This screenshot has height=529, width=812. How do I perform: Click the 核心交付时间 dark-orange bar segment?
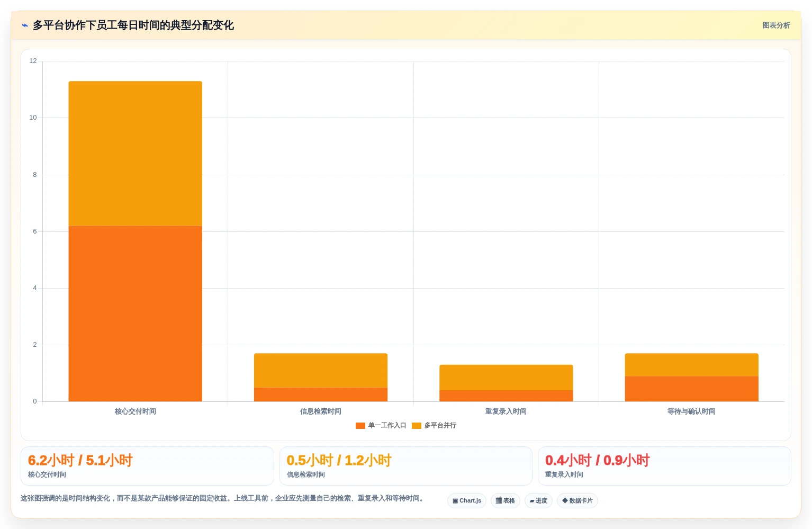[x=136, y=313]
